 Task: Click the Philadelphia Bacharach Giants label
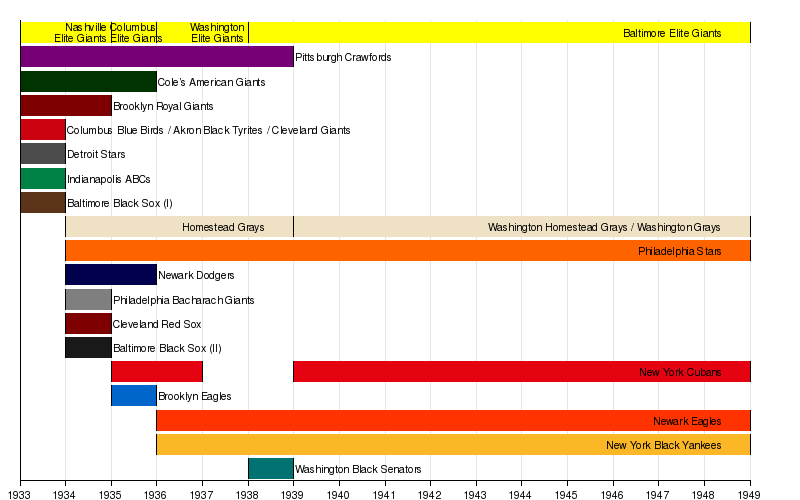tap(183, 300)
